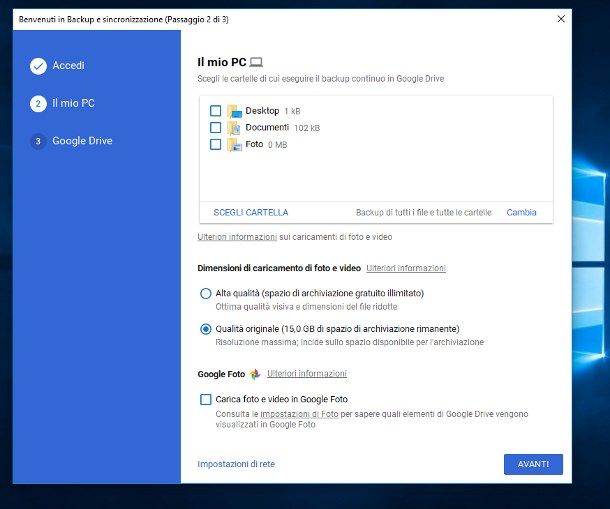This screenshot has height=509, width=610.
Task: Check the Foto folder checkbox
Action: click(x=216, y=144)
